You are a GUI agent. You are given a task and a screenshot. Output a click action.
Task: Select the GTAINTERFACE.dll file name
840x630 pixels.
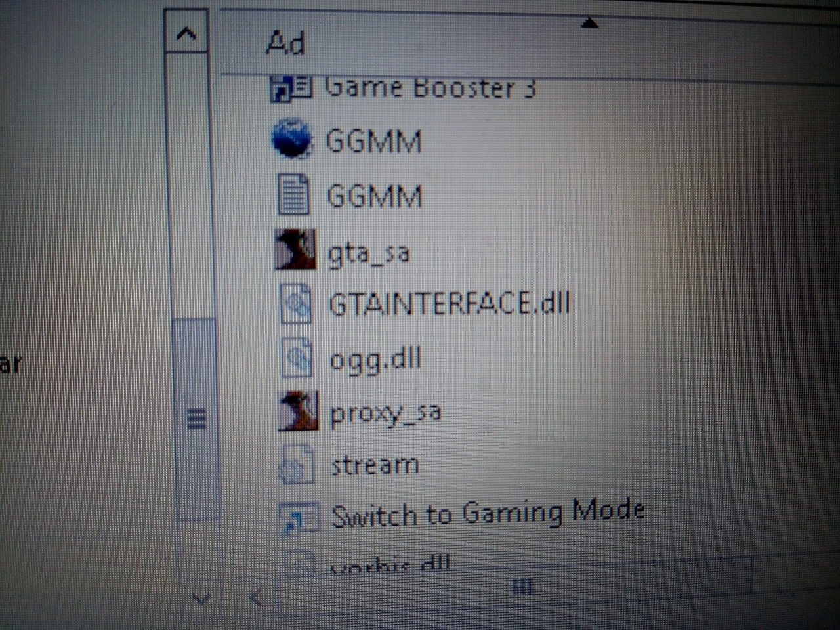click(449, 304)
